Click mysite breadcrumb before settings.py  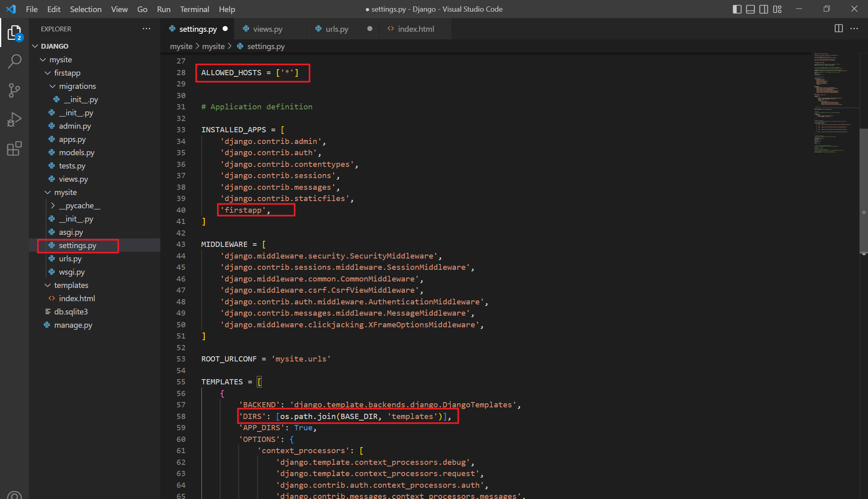click(x=213, y=46)
